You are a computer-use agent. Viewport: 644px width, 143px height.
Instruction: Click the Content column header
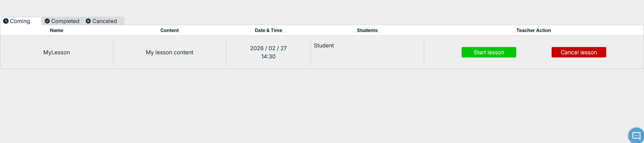pos(170,30)
